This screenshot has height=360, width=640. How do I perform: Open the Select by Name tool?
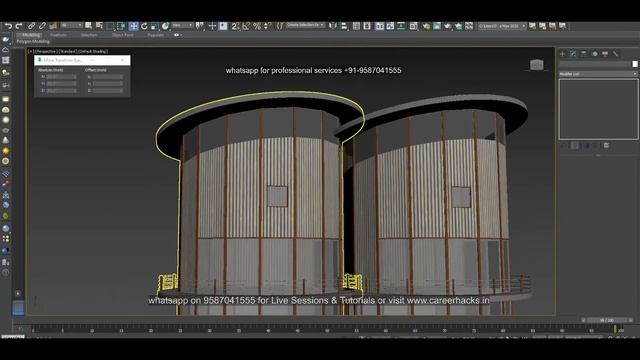point(99,26)
